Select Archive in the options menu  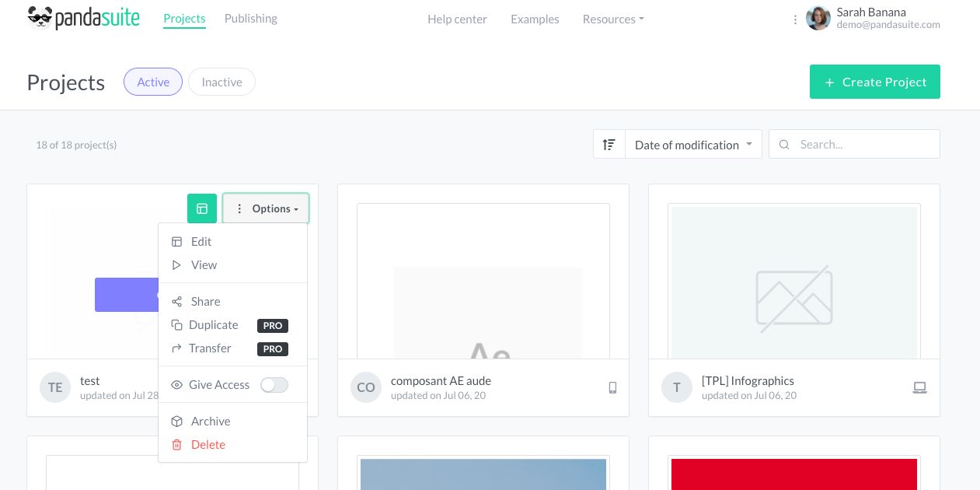pos(210,422)
